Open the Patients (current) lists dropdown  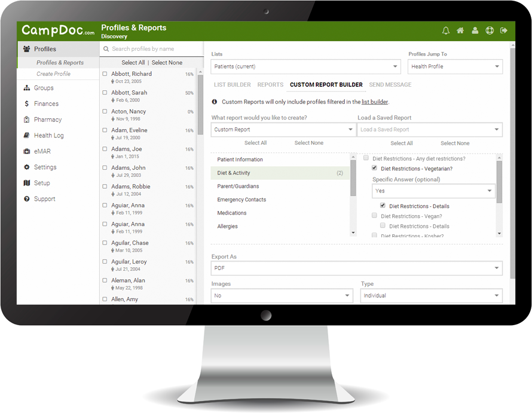[305, 66]
